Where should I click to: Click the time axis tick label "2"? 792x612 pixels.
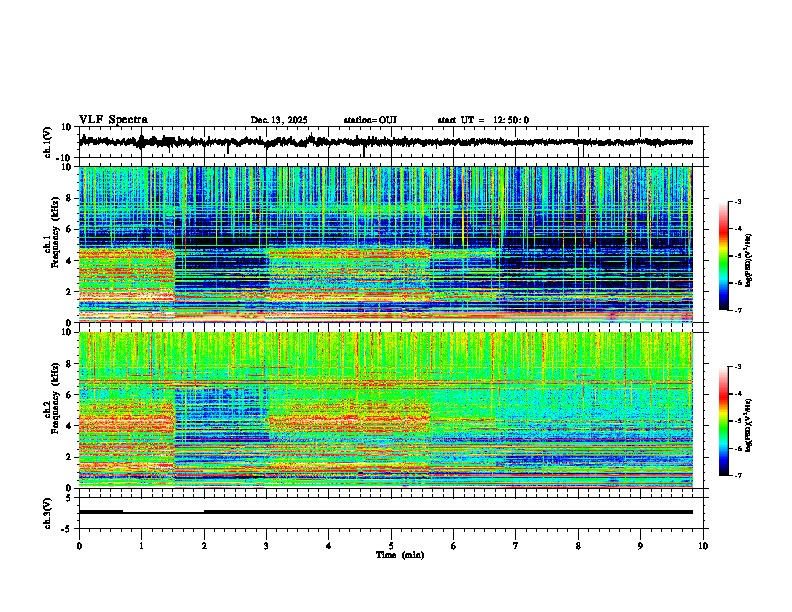pyautogui.click(x=204, y=546)
